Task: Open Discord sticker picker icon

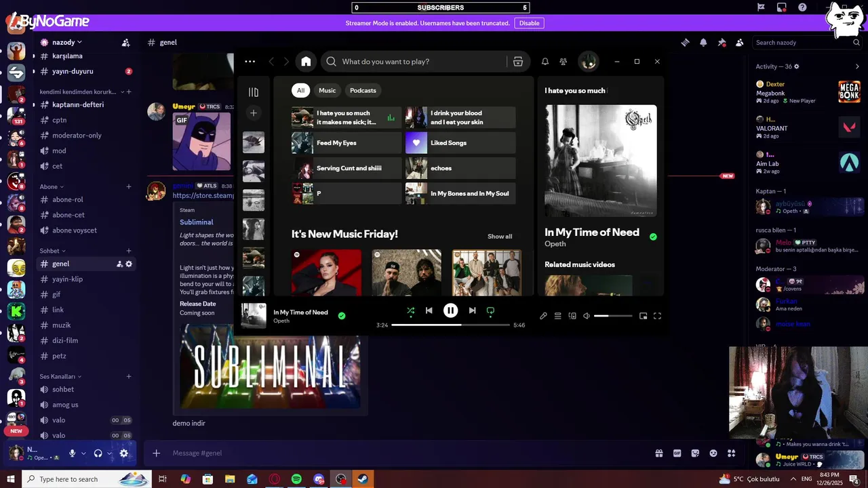Action: point(695,453)
